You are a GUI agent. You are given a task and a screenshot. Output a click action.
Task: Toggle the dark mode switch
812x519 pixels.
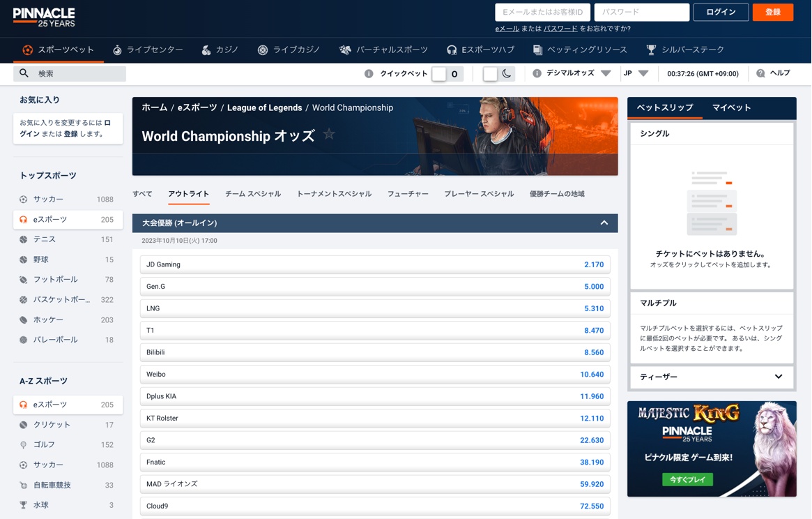(x=498, y=74)
